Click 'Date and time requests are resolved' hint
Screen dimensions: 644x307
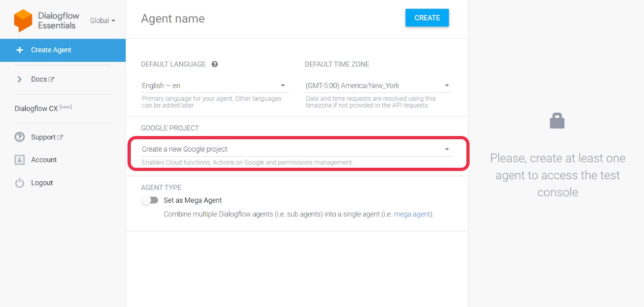pyautogui.click(x=370, y=102)
